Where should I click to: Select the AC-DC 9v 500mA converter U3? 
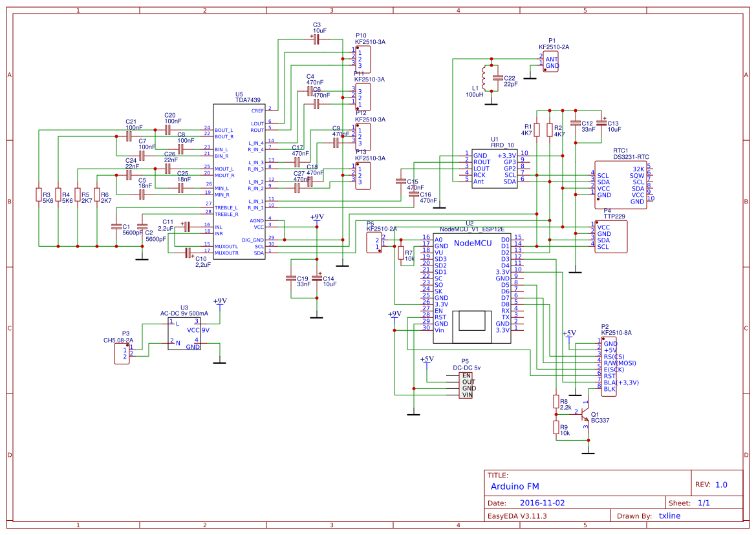(x=184, y=333)
